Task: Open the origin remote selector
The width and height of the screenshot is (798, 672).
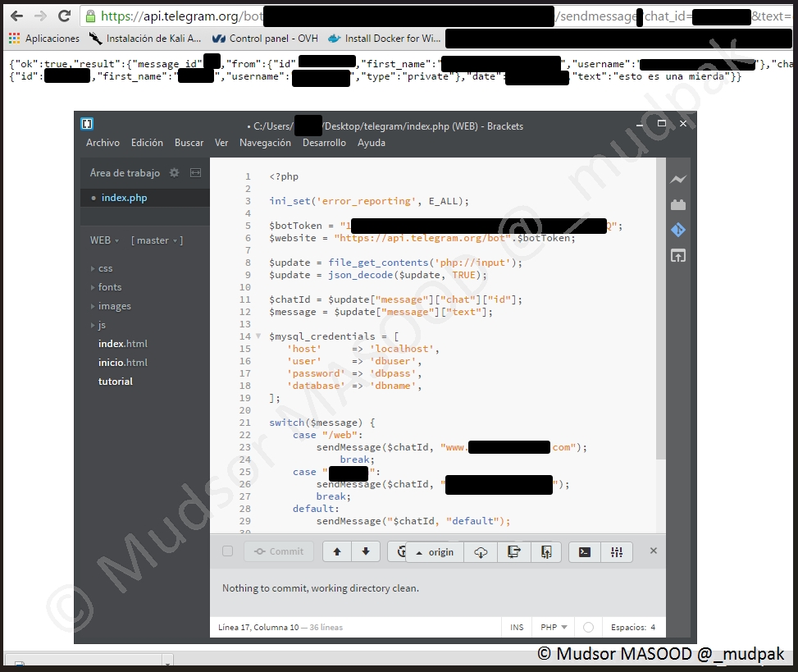Action: (x=435, y=552)
